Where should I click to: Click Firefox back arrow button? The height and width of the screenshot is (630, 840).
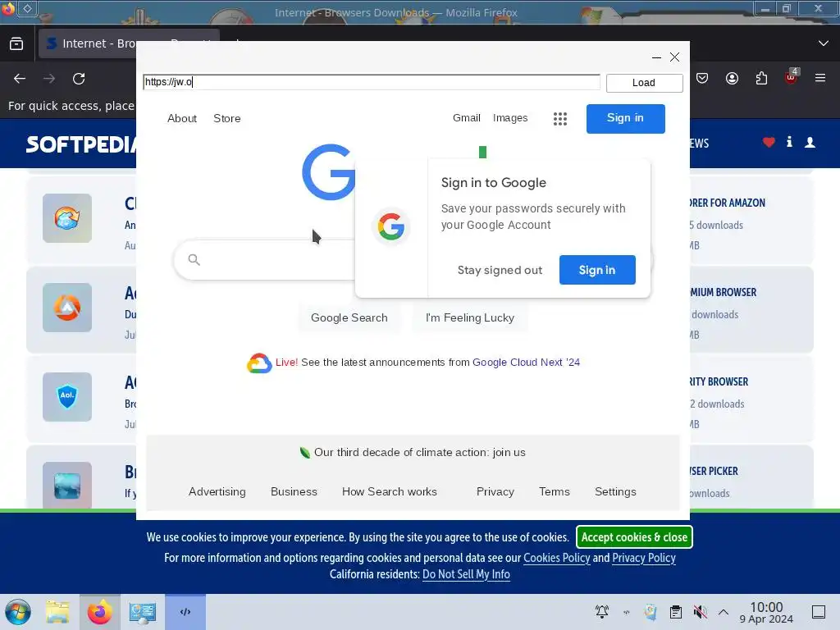pyautogui.click(x=20, y=79)
